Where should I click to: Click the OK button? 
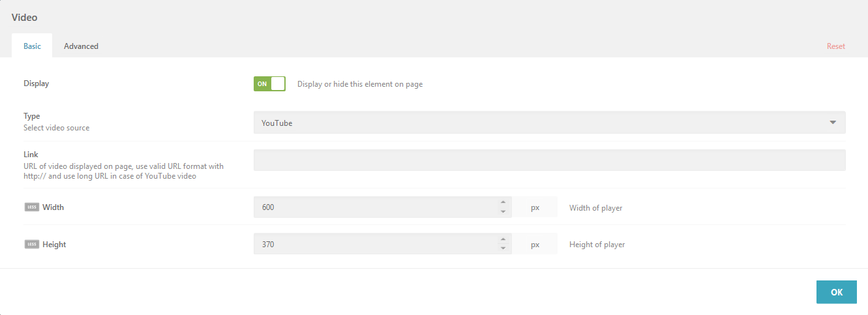click(837, 292)
